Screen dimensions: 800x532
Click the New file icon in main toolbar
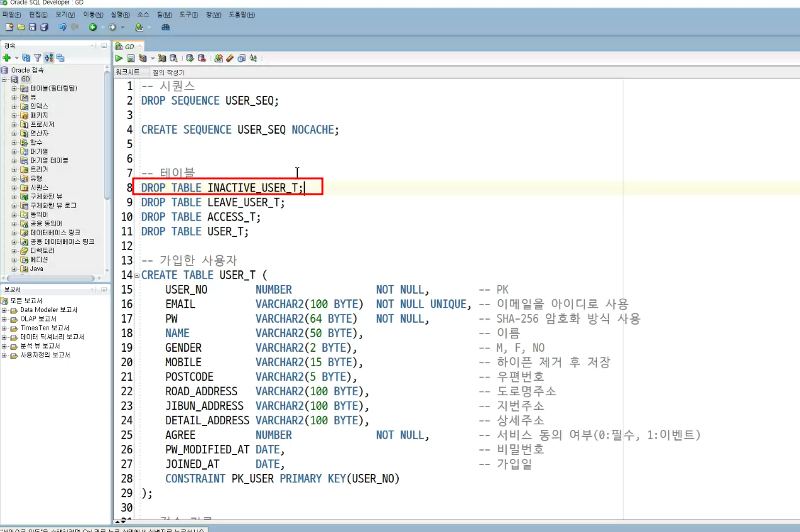(x=9, y=27)
